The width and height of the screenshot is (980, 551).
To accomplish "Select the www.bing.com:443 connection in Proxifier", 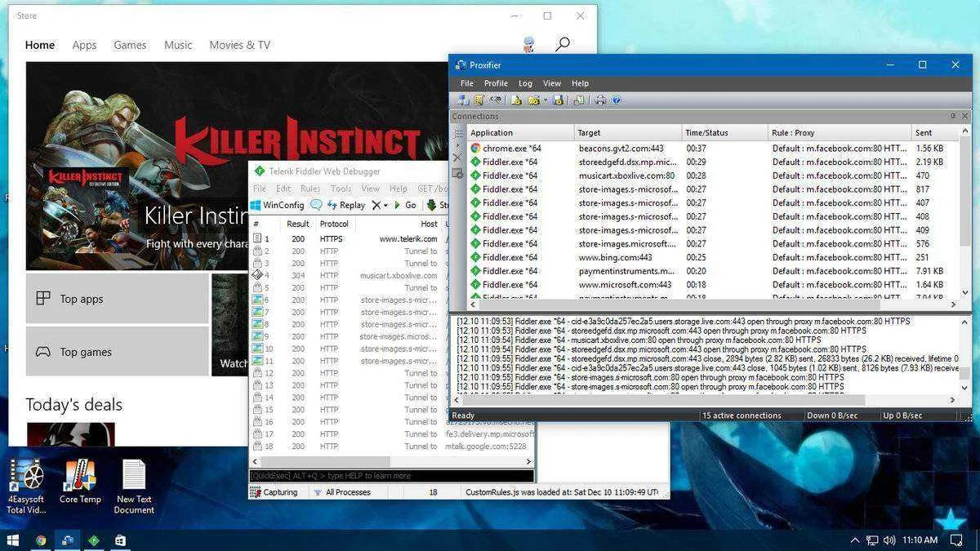I will tap(713, 257).
